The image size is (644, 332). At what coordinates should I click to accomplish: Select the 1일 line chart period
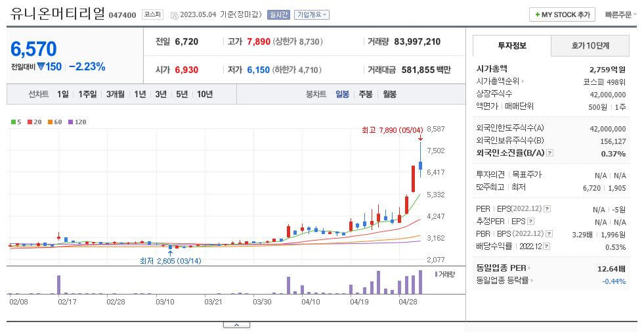pos(63,94)
